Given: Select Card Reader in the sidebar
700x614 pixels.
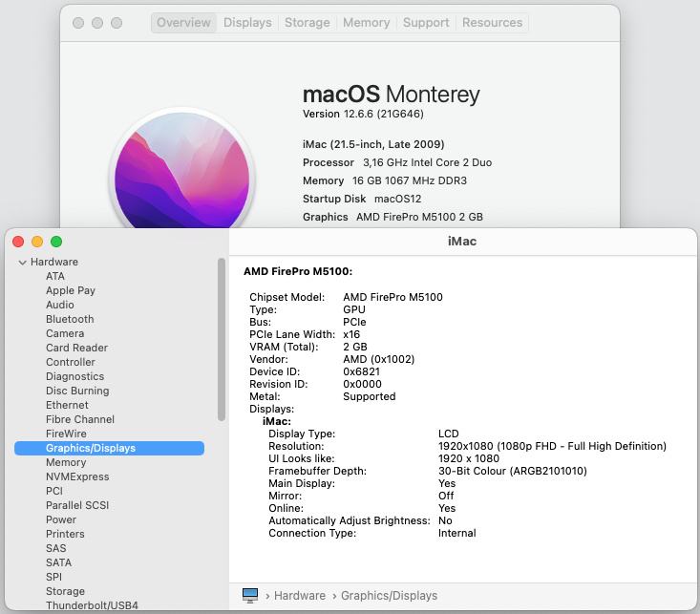Looking at the screenshot, I should [x=76, y=348].
